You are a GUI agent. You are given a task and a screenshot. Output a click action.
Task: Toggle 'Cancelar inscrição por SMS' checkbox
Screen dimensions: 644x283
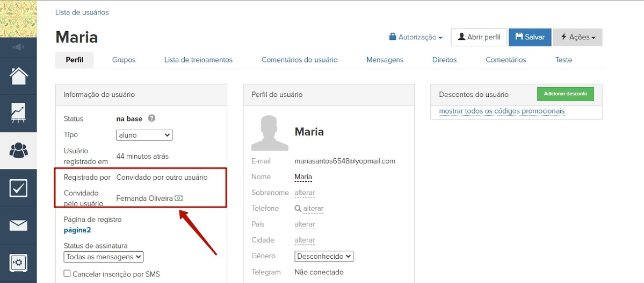coord(67,273)
